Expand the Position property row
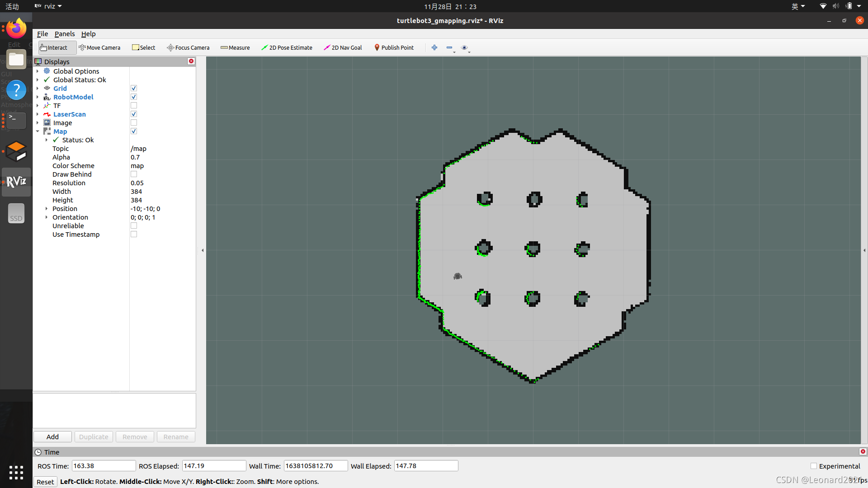Image resolution: width=868 pixels, height=488 pixels. (47, 209)
